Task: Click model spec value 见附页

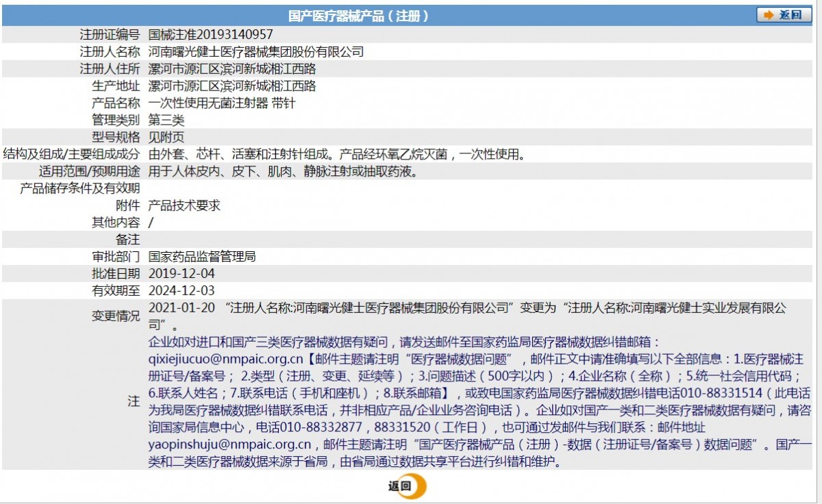Action: (x=166, y=137)
